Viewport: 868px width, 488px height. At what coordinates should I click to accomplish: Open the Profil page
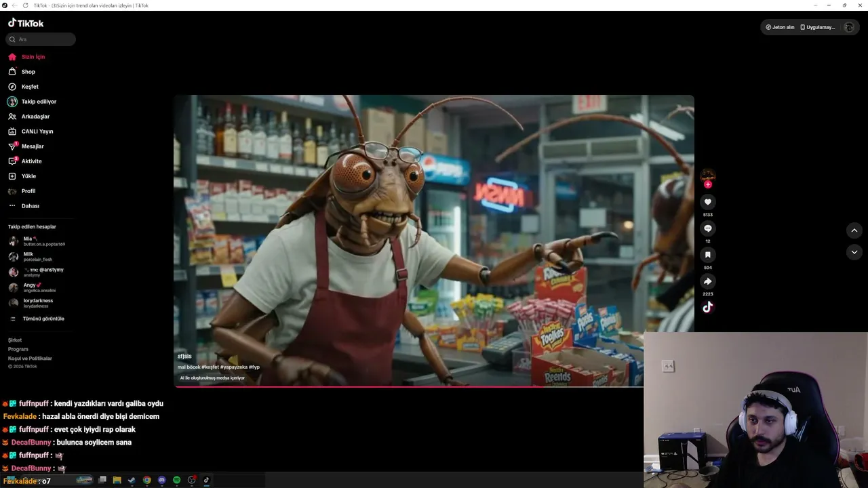(22, 191)
